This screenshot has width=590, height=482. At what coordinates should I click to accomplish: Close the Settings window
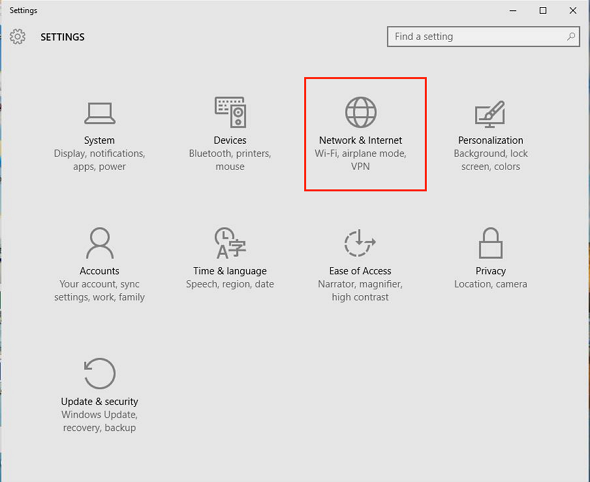(573, 11)
